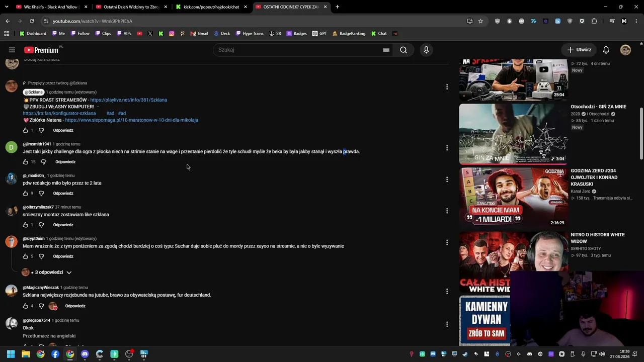Viewport: 644px width, 362px height.
Task: Start voice search with the microphone
Action: tap(426, 50)
